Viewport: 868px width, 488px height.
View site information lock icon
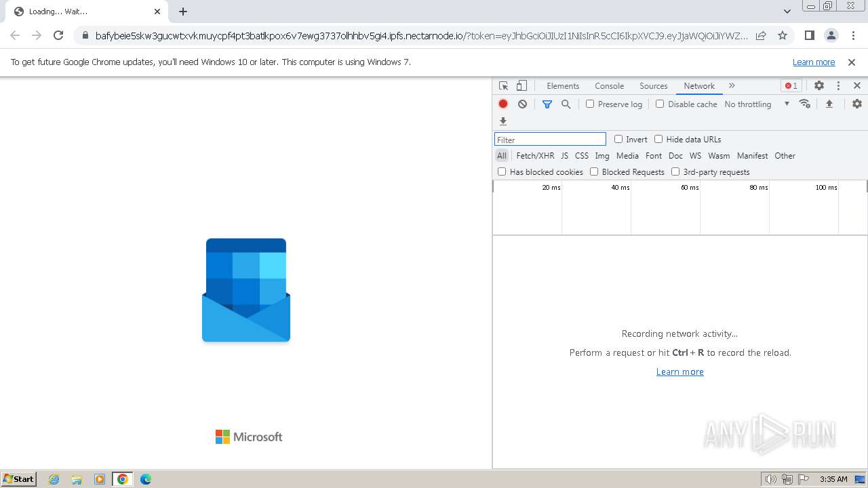point(85,36)
